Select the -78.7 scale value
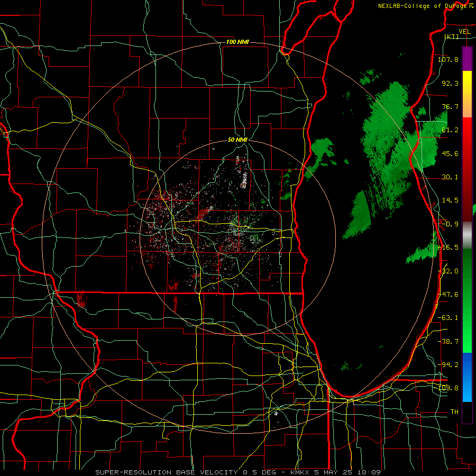The height and width of the screenshot is (476, 476). pos(448,341)
